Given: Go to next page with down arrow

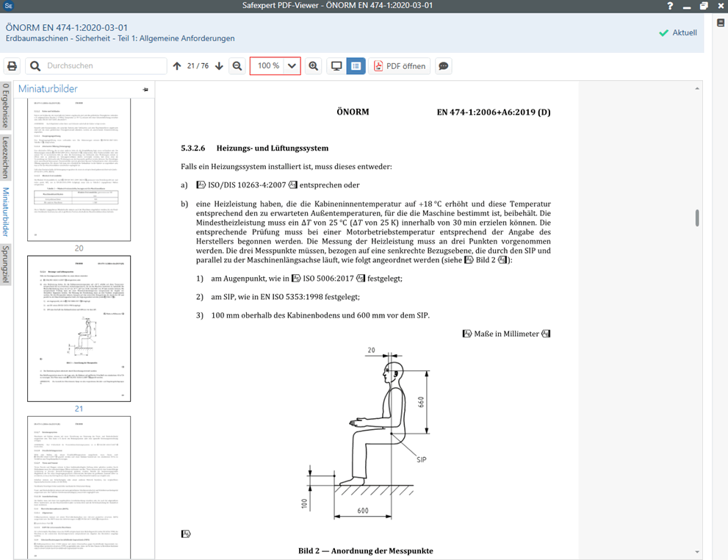Looking at the screenshot, I should [219, 66].
